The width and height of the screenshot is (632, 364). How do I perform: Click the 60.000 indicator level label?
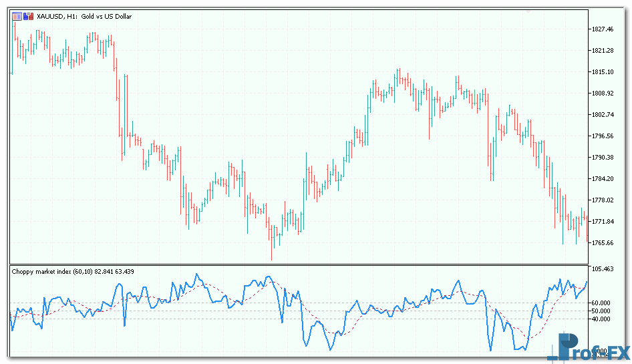(x=601, y=303)
